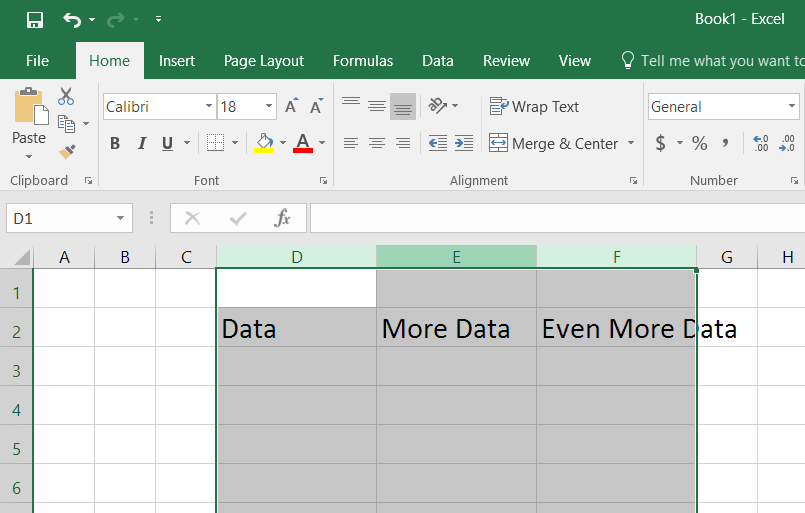Set Middle Align vertical alignment
Image resolution: width=805 pixels, height=513 pixels.
[x=377, y=106]
